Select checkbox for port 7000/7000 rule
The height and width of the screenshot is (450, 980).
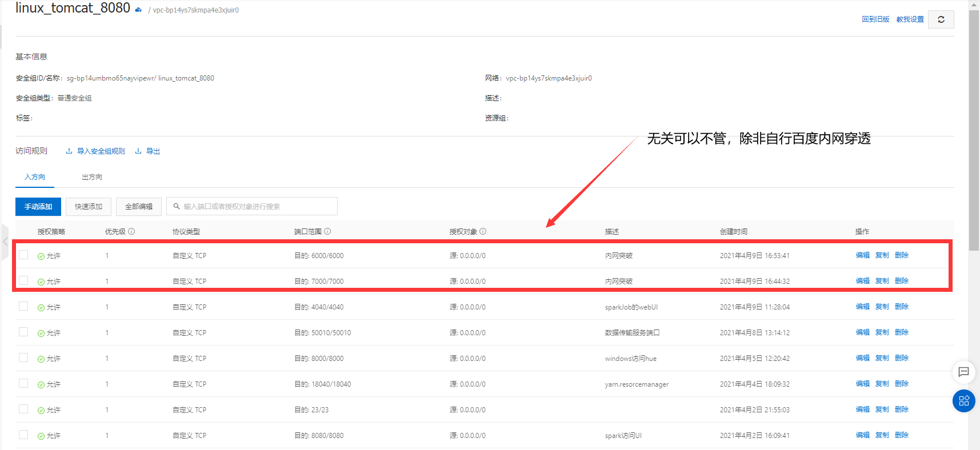click(x=23, y=280)
